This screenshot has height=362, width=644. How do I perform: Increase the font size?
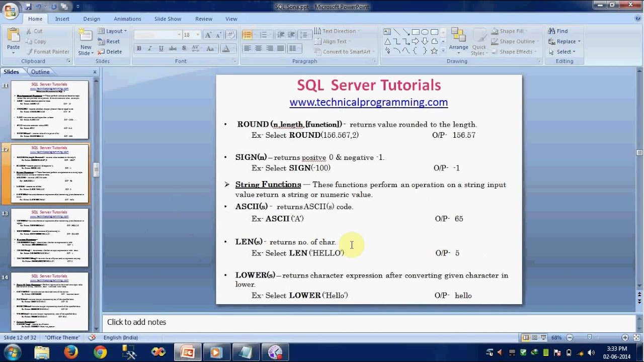[209, 35]
